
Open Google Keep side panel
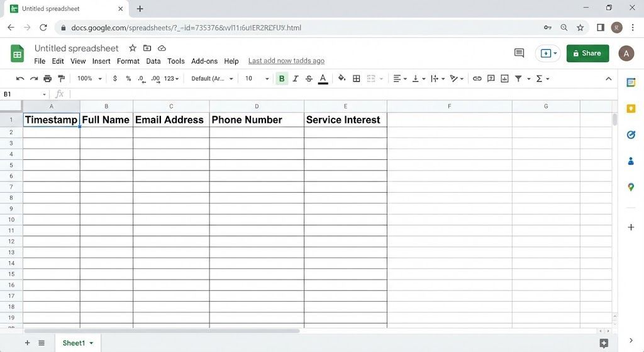631,108
